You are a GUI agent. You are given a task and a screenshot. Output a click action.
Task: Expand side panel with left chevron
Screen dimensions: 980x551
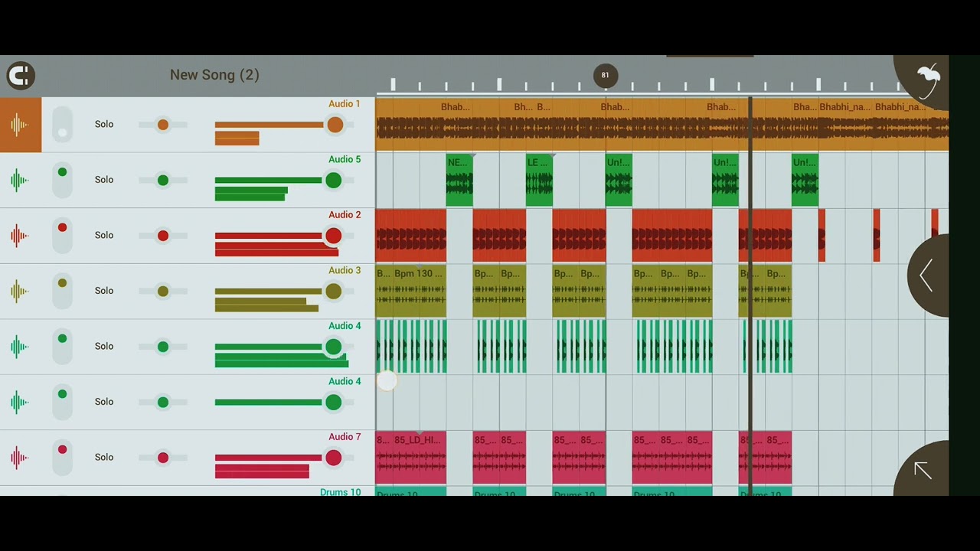click(927, 275)
